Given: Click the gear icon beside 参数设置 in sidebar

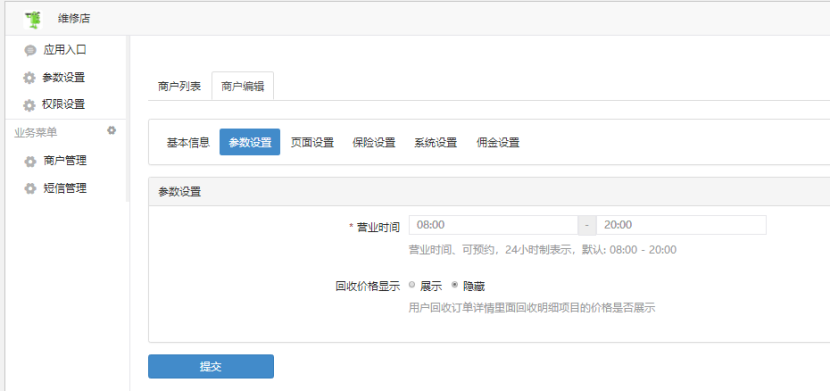Looking at the screenshot, I should click(30, 78).
